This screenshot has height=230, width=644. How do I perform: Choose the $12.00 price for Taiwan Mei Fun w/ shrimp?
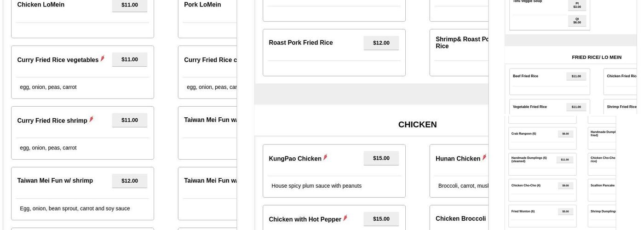coord(129,181)
